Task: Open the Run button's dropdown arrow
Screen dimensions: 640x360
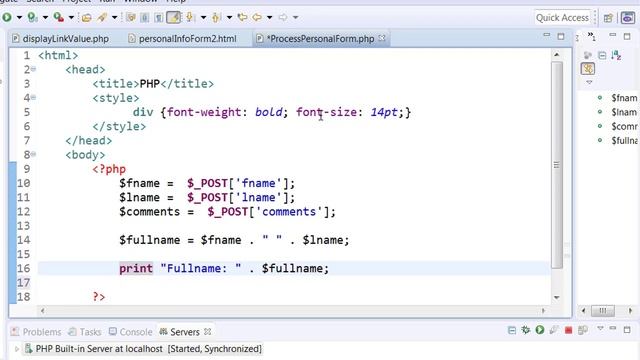Action: [x=19, y=18]
